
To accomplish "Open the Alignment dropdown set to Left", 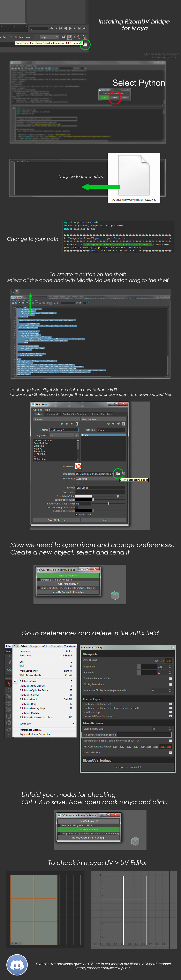I will coord(64,435).
